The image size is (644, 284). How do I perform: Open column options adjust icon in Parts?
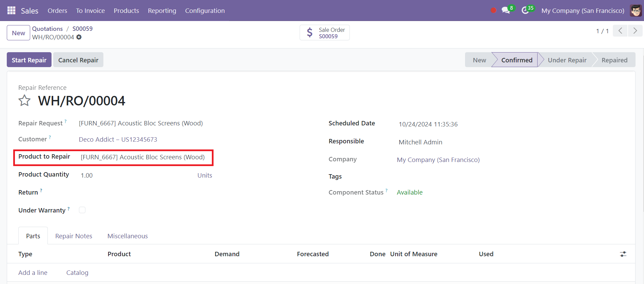pos(623,254)
